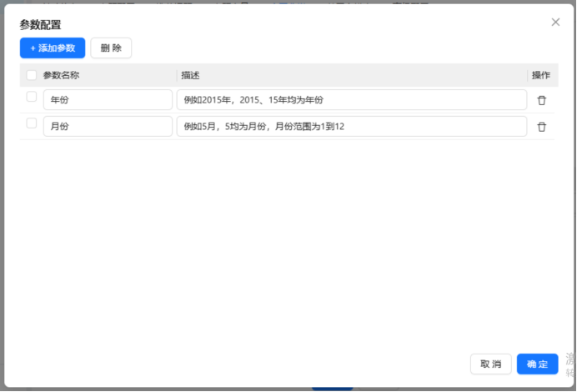Tick the checkbox for the 年份 row
Viewport: 577px width, 392px height.
pos(32,97)
